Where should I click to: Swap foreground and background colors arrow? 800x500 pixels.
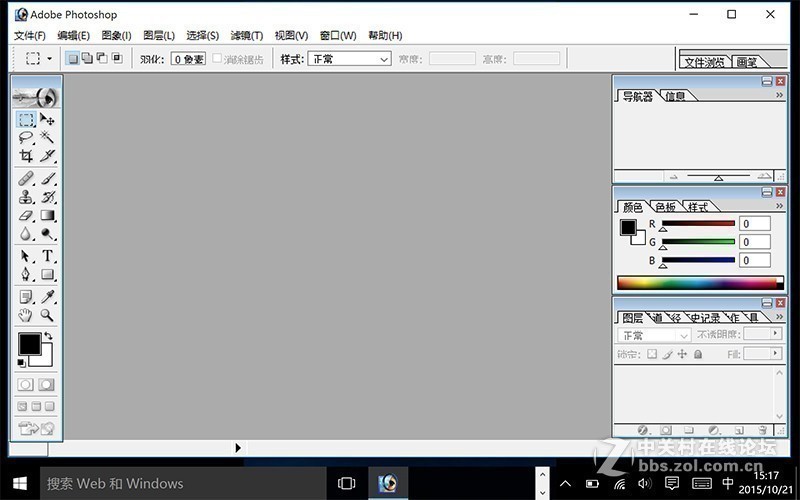coord(48,336)
